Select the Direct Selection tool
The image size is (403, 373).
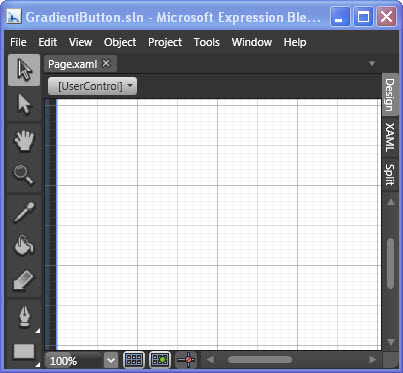point(24,104)
